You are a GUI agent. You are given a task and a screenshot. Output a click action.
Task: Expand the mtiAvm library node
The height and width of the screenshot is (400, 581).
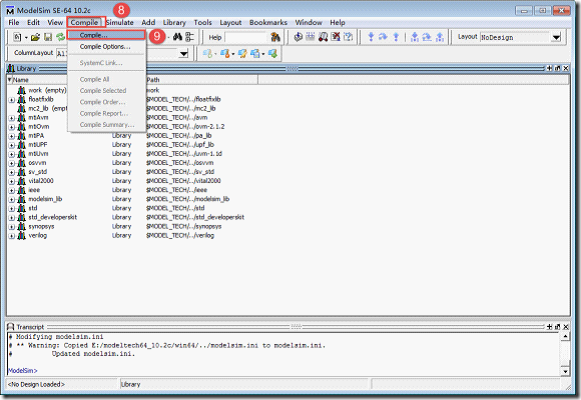pyautogui.click(x=11, y=118)
